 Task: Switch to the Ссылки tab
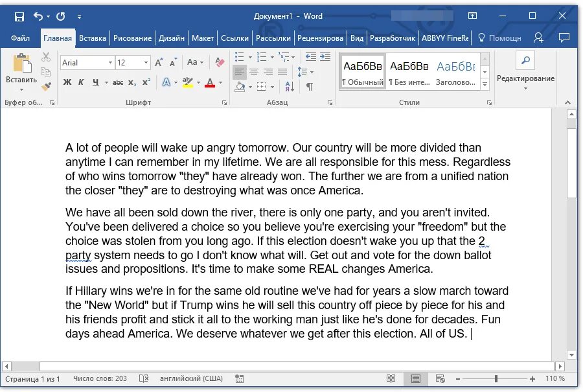coord(234,38)
